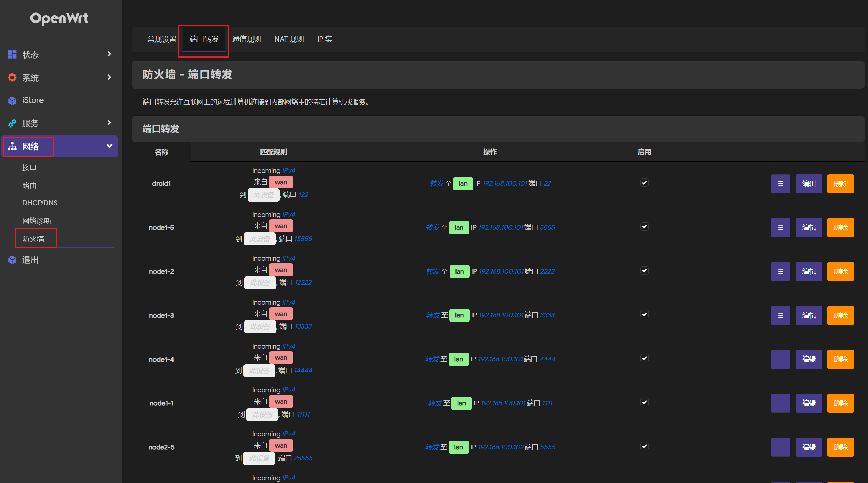Click the Network topology icon

(x=12, y=146)
